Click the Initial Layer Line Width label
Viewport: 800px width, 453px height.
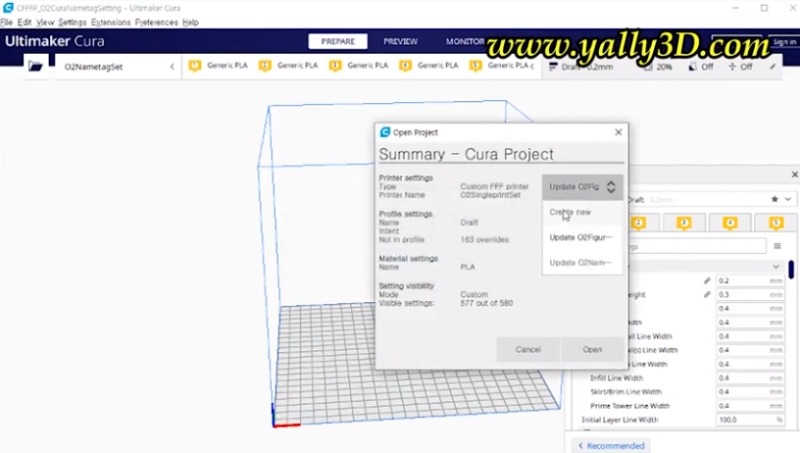(x=620, y=420)
